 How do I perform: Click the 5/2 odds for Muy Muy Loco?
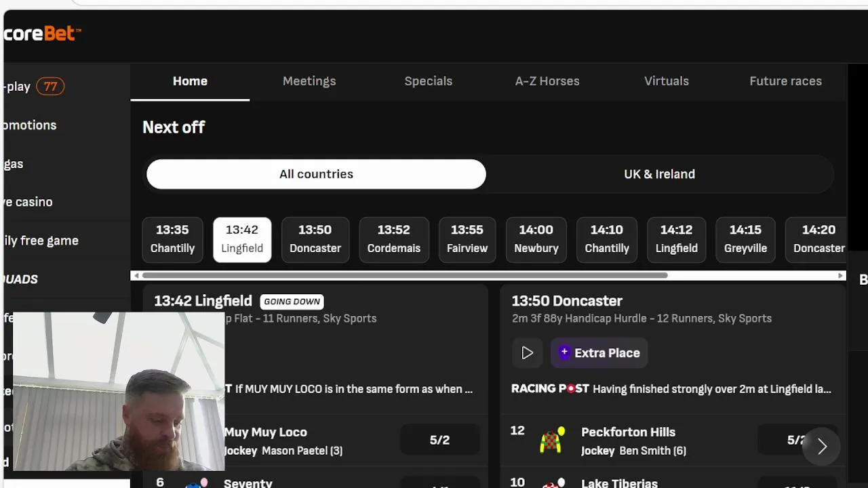pos(439,441)
